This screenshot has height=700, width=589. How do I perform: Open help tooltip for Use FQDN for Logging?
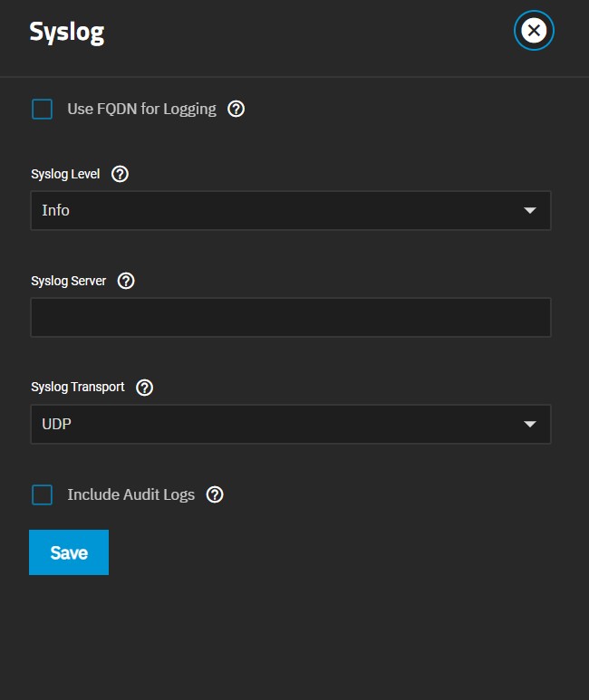click(x=236, y=109)
